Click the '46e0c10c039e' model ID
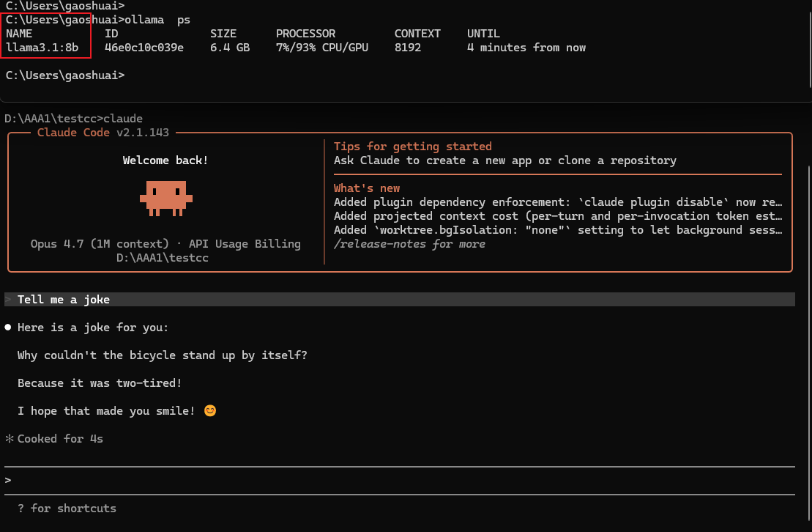 coord(144,48)
